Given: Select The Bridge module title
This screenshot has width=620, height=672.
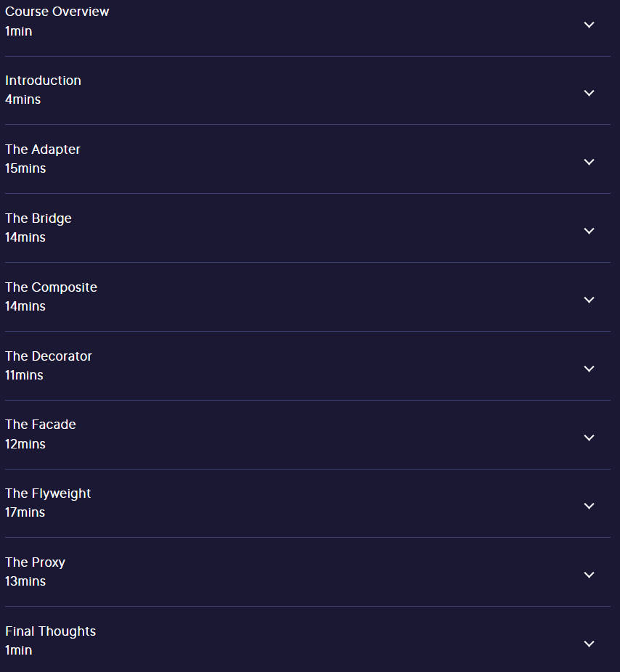Looking at the screenshot, I should click(x=38, y=218).
